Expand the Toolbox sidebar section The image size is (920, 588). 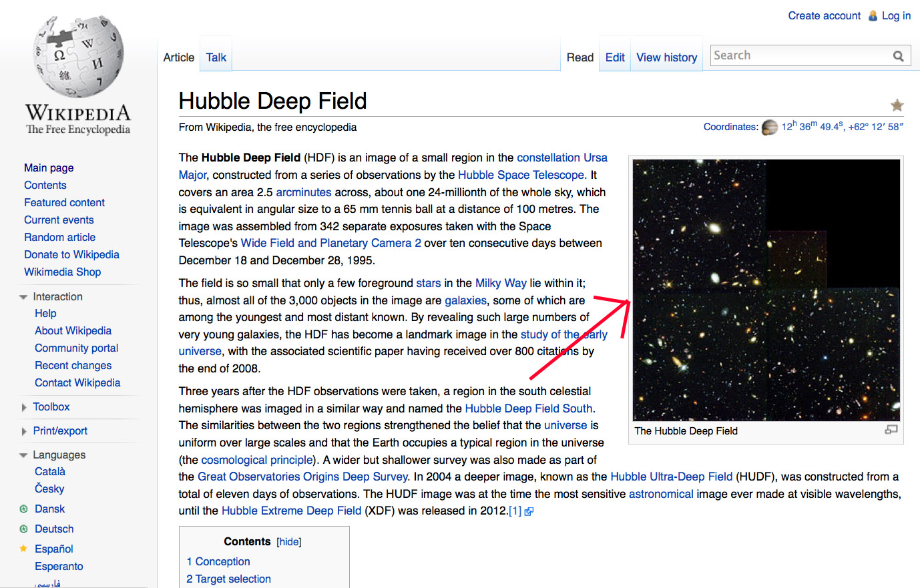pos(23,407)
